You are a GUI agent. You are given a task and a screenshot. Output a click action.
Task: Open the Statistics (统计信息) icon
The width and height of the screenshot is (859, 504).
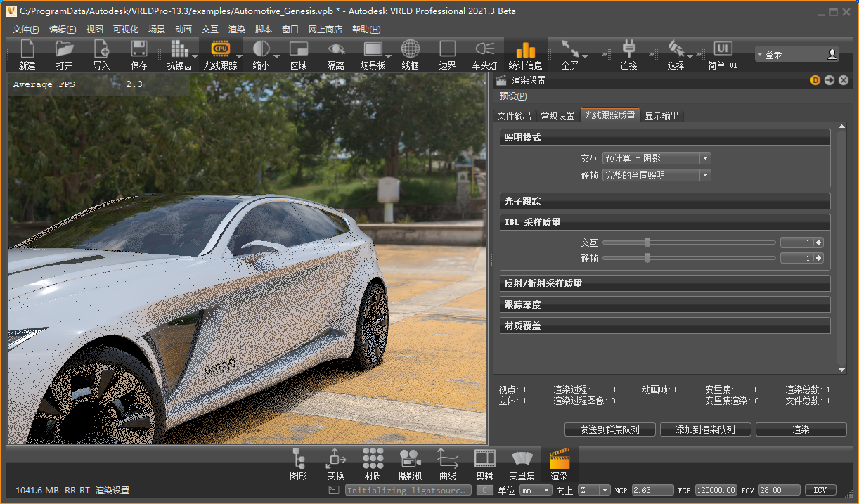pos(525,51)
